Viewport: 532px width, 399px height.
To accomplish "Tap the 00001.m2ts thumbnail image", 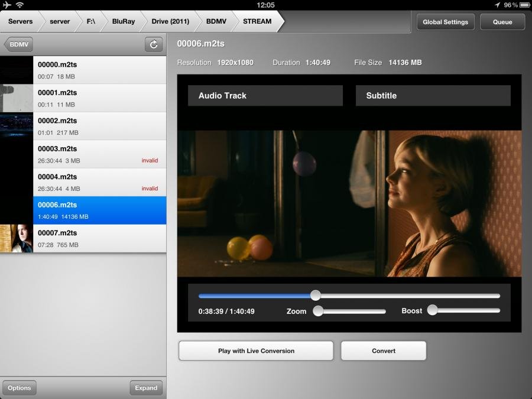I will (17, 98).
